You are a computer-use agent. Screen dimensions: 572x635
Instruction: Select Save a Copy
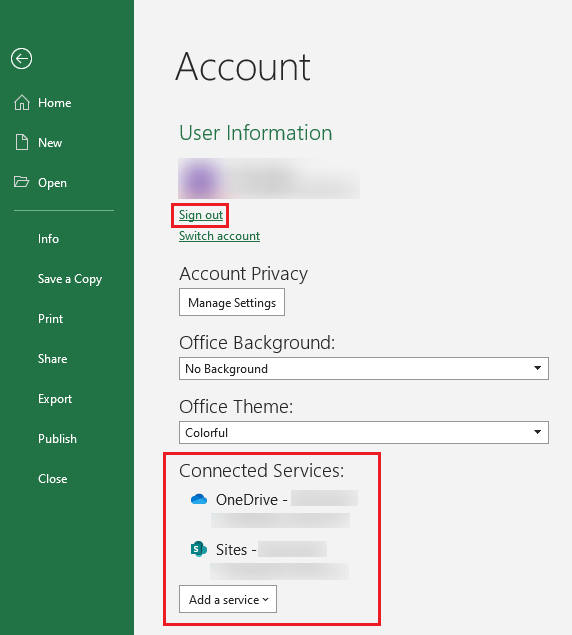click(70, 279)
